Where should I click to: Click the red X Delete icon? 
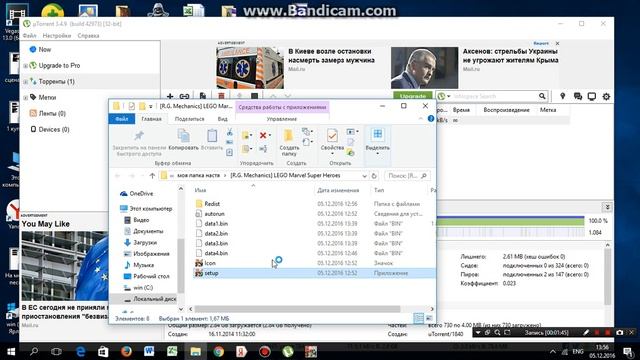click(263, 135)
